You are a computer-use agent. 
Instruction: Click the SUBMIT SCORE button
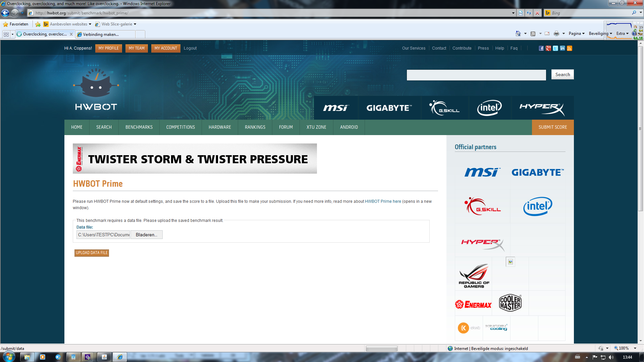553,127
